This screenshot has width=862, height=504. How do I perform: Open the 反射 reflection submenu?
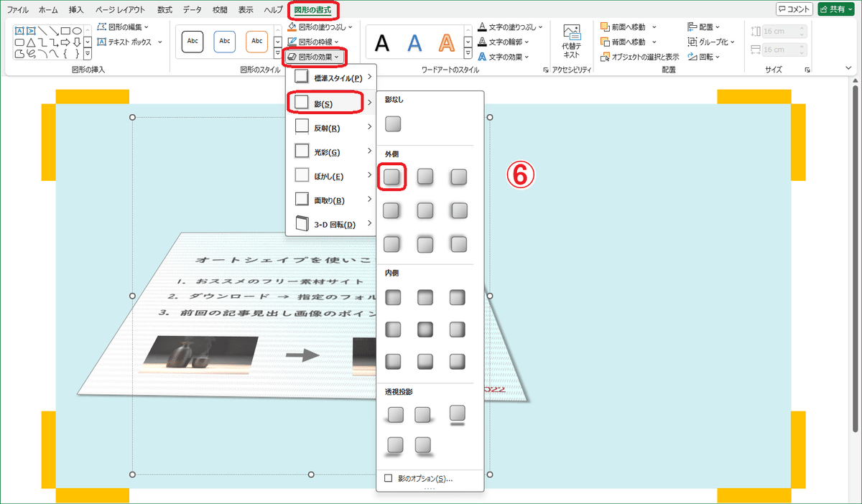click(331, 128)
